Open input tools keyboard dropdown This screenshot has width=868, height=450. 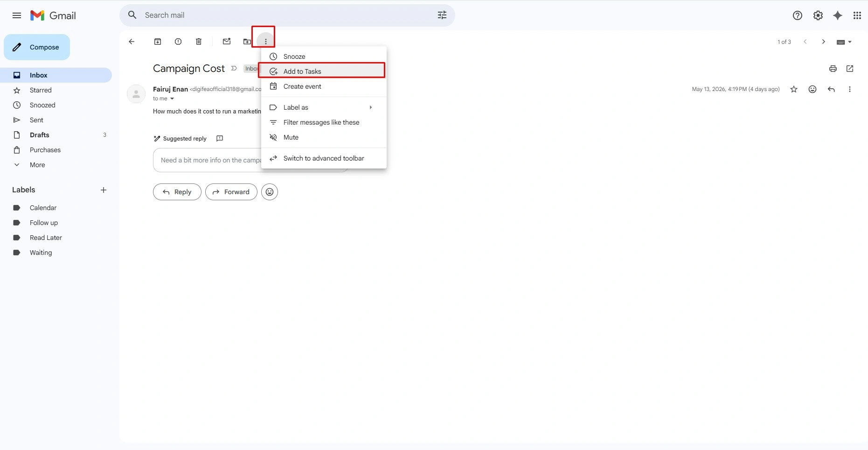(844, 42)
